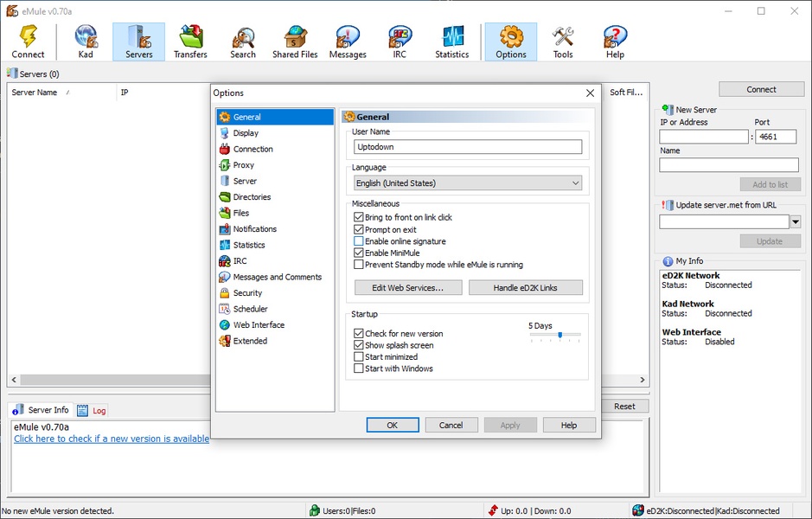The width and height of the screenshot is (812, 519).
Task: Click the Edit Web Services button
Action: [407, 287]
